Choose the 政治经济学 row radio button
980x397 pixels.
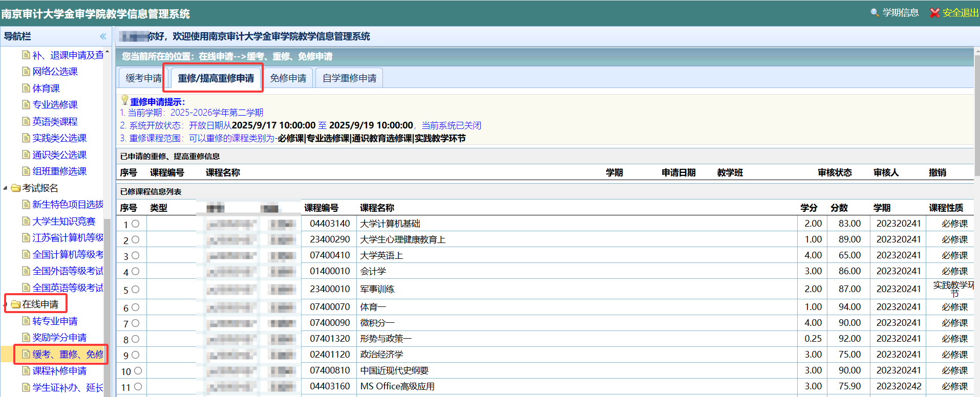pyautogui.click(x=135, y=355)
